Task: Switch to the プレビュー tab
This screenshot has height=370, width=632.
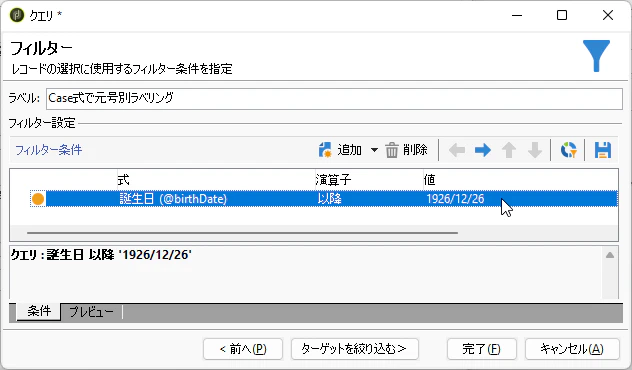Action: pyautogui.click(x=91, y=312)
